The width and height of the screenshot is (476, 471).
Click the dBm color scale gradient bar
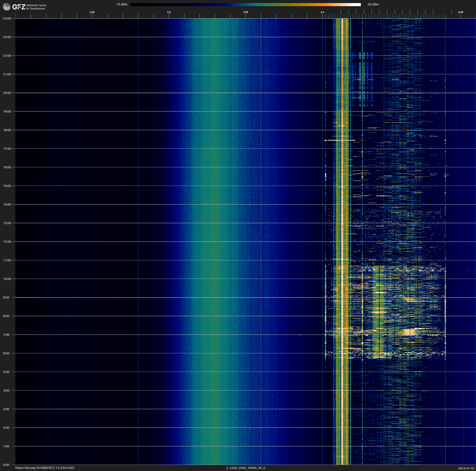[x=245, y=4]
